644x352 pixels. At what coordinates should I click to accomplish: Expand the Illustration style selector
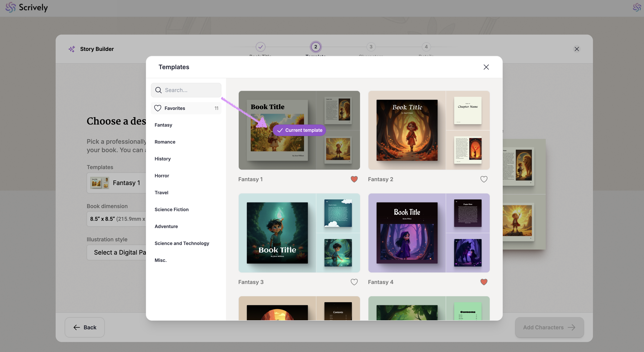point(117,252)
